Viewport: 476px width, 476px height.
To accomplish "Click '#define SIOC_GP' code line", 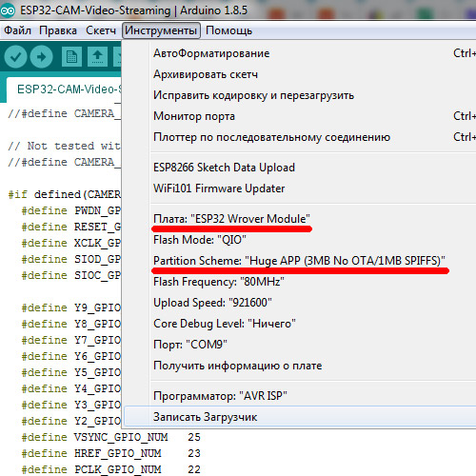I will pyautogui.click(x=71, y=275).
